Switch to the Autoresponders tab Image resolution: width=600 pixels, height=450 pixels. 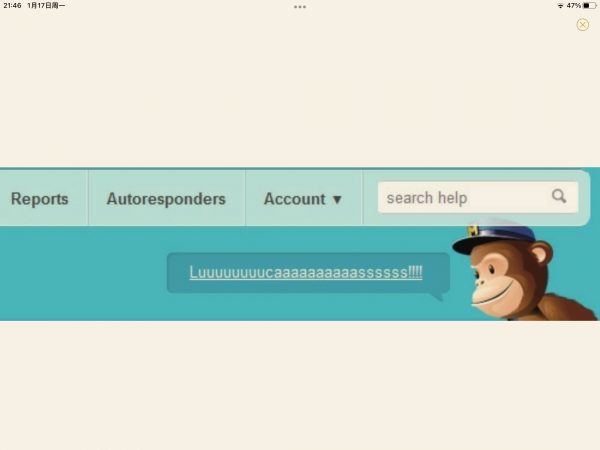[x=166, y=199]
